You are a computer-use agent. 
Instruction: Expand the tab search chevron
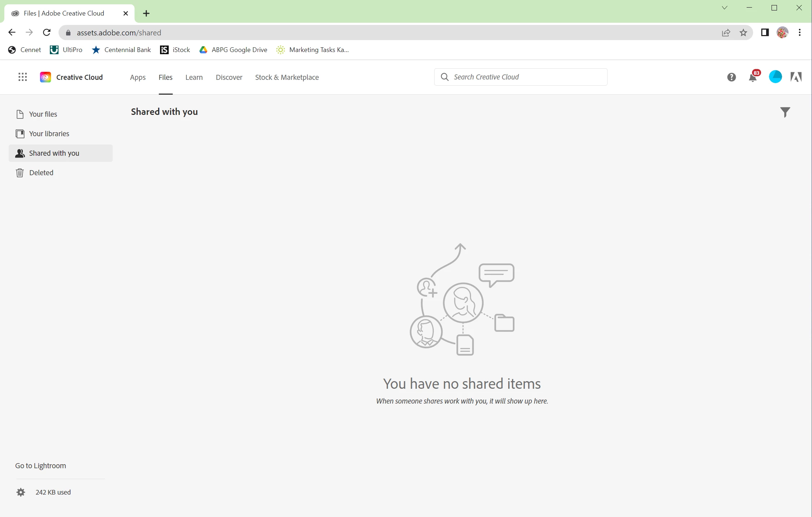pyautogui.click(x=725, y=8)
